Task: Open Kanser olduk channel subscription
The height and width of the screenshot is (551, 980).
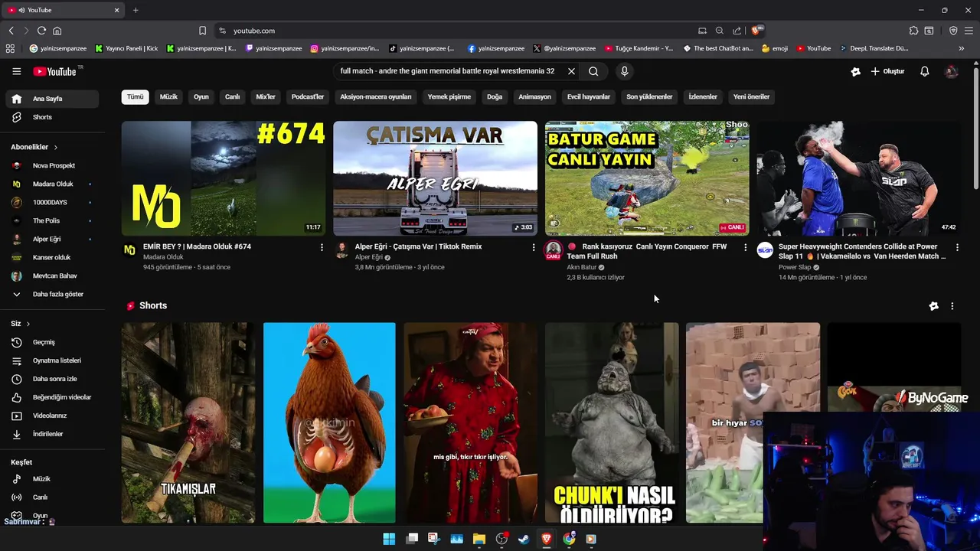Action: coord(52,257)
